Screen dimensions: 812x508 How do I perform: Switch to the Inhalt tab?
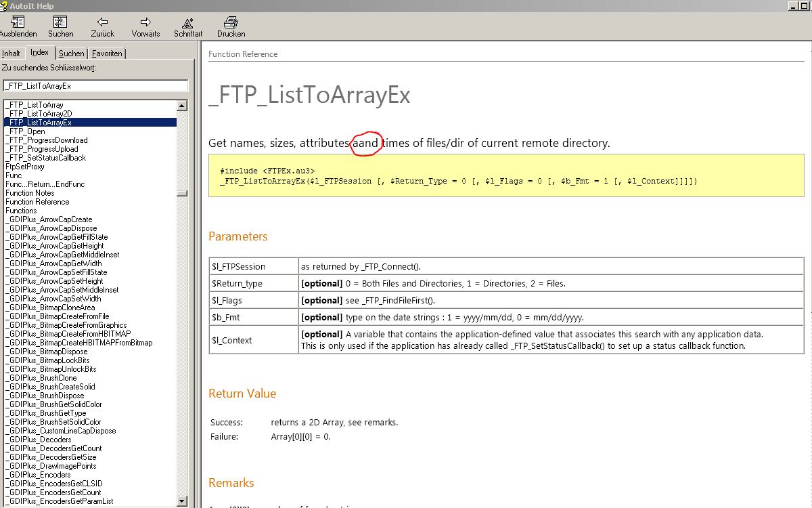12,54
